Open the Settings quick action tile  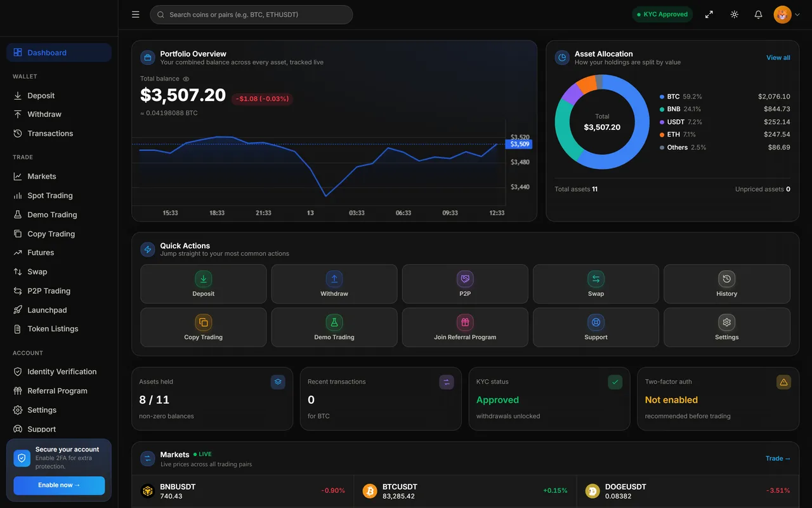click(x=727, y=328)
